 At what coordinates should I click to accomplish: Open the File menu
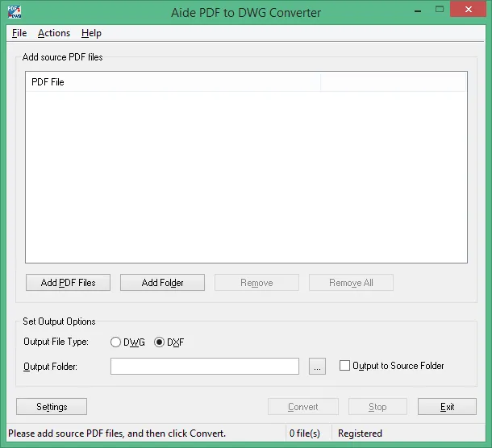19,33
